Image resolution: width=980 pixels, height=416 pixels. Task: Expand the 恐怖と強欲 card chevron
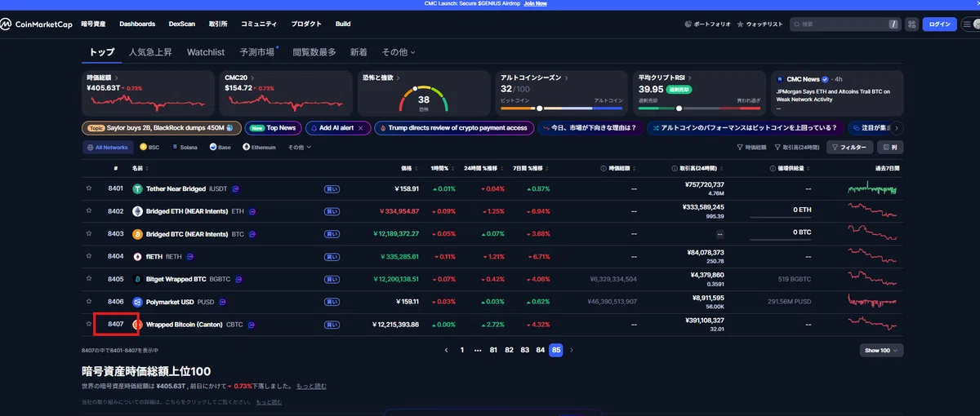pyautogui.click(x=398, y=77)
